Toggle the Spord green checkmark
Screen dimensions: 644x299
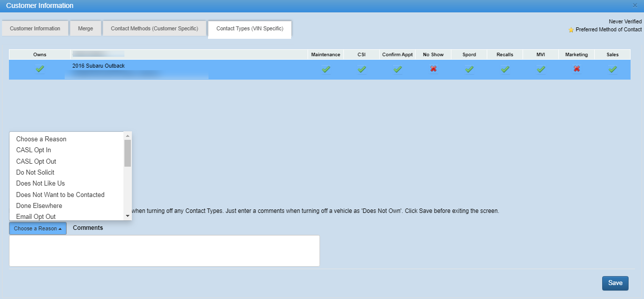(x=469, y=69)
